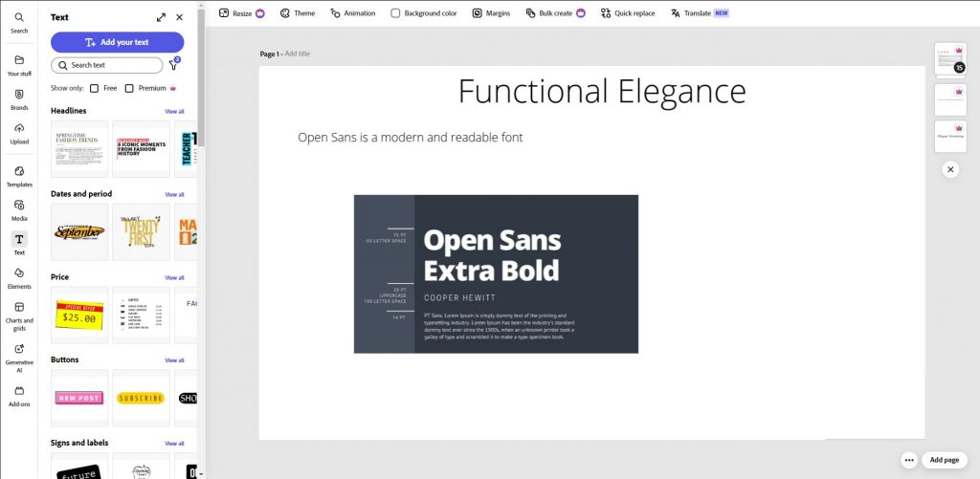Open the Background color picker
Image resolution: width=980 pixels, height=479 pixels.
pyautogui.click(x=424, y=13)
